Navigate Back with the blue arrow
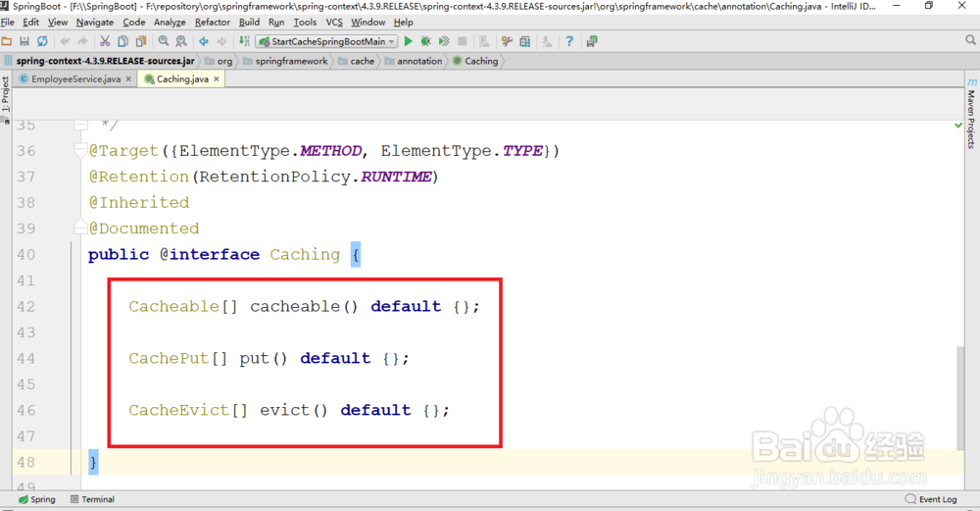Screen dimensions: 980x511 point(204,41)
